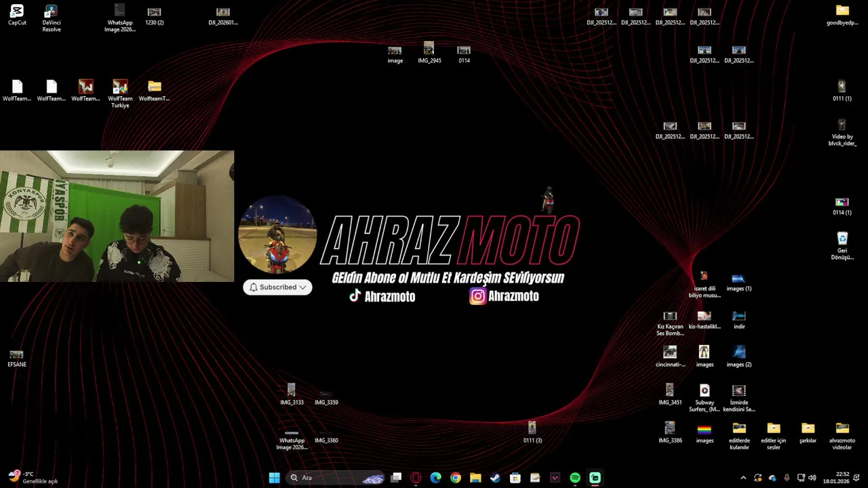Select the DJI_202601... desktop file
Viewport: 868px width, 488px height.
pos(223,15)
